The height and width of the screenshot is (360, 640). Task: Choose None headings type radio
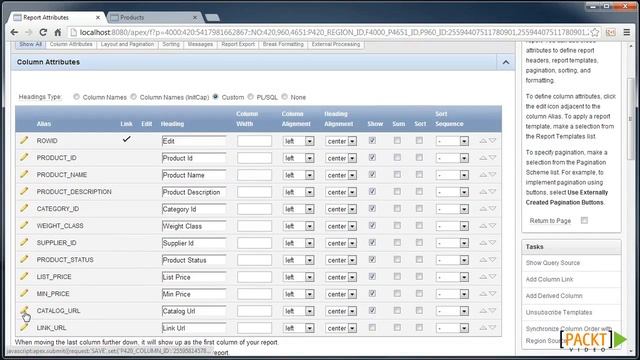tap(284, 97)
